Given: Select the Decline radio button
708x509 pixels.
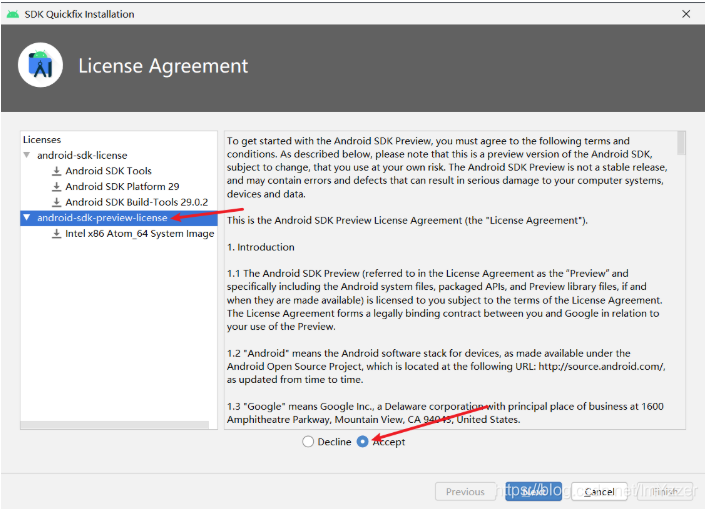Looking at the screenshot, I should pyautogui.click(x=308, y=441).
